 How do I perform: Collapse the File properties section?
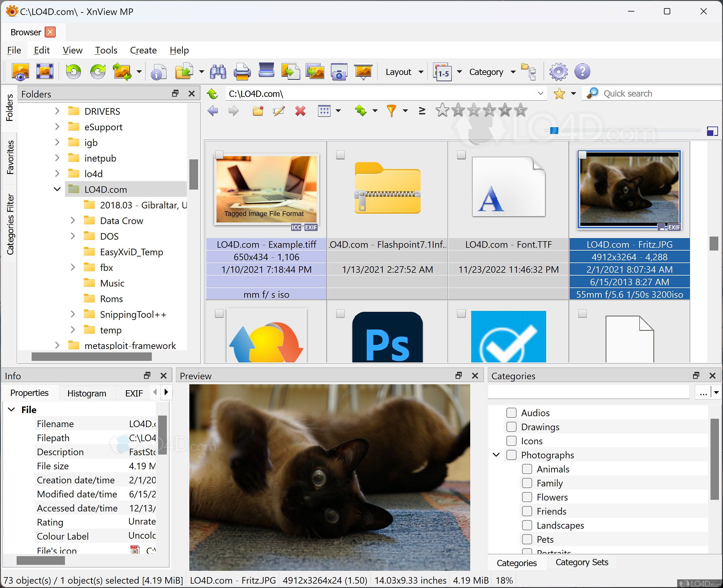pos(12,410)
